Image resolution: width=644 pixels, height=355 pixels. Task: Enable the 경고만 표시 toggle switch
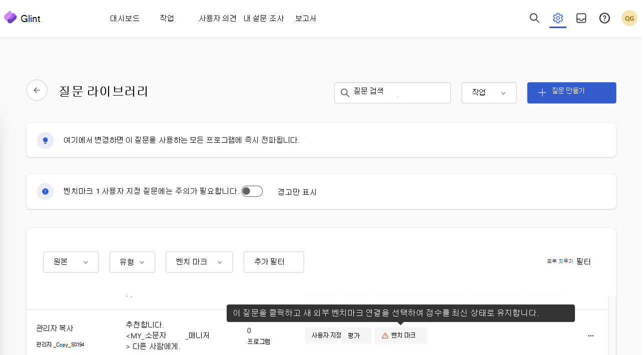click(x=252, y=191)
